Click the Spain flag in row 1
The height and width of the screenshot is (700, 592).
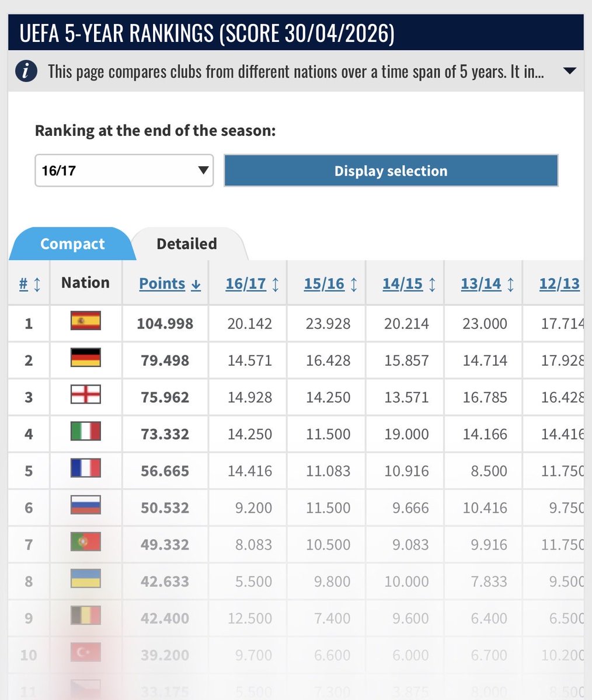86,321
